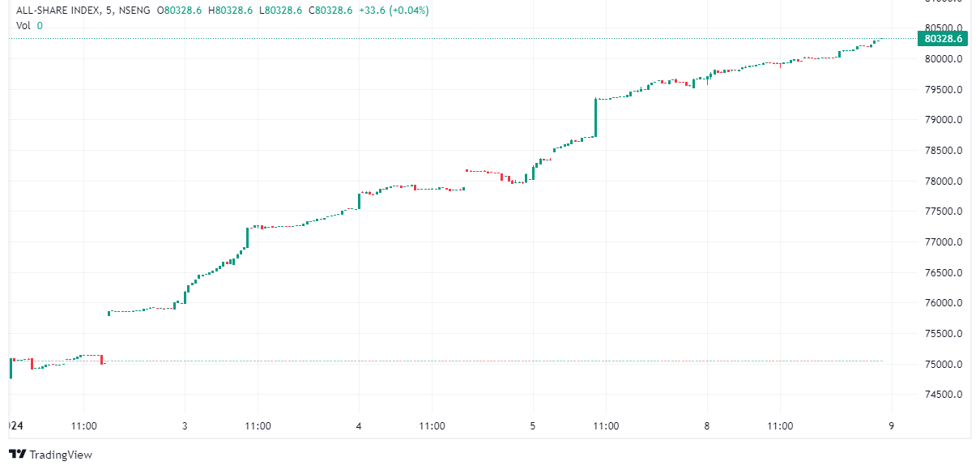The width and height of the screenshot is (980, 470).
Task: Click the change value +33.6 (+0.04%)
Action: click(x=394, y=11)
